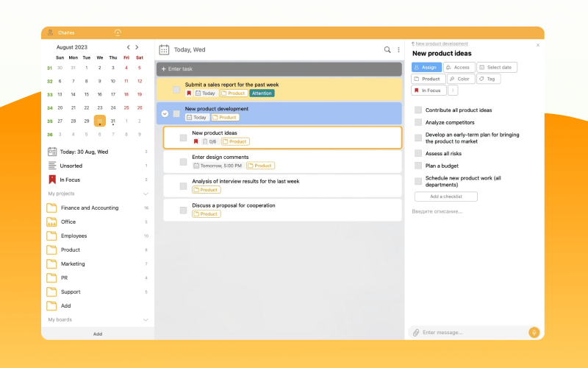Open the three-dot menu beside search
Viewport: 588px width, 368px height.
(398, 49)
